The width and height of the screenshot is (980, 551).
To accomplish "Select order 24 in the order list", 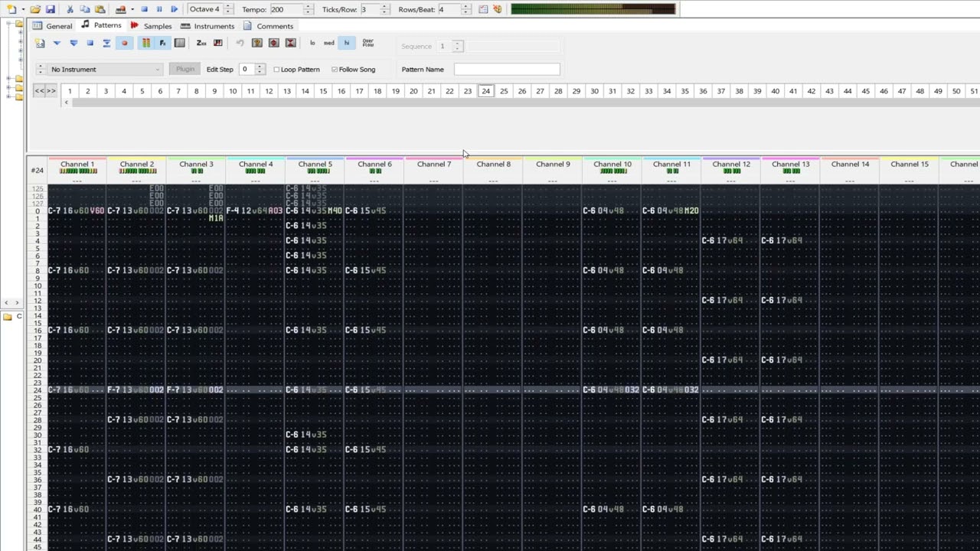I will (x=485, y=91).
